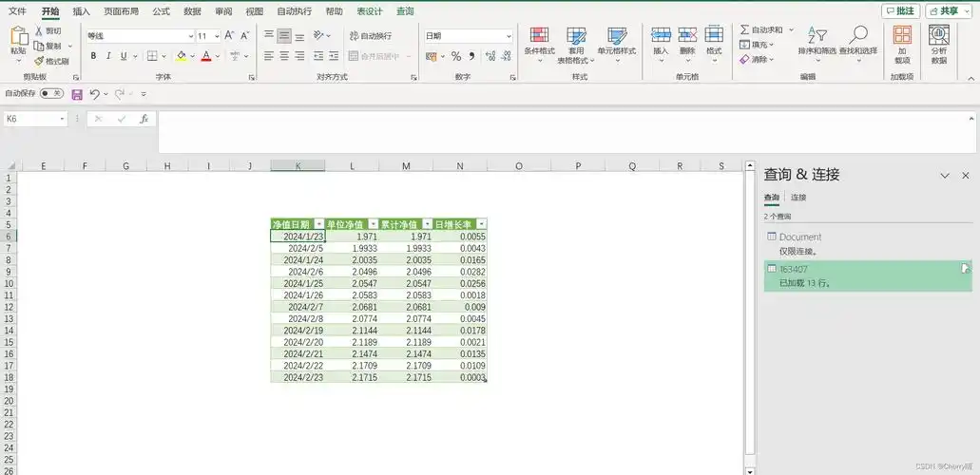980x475 pixels.
Task: Click the Increase Decimal icon
Action: tap(490, 56)
